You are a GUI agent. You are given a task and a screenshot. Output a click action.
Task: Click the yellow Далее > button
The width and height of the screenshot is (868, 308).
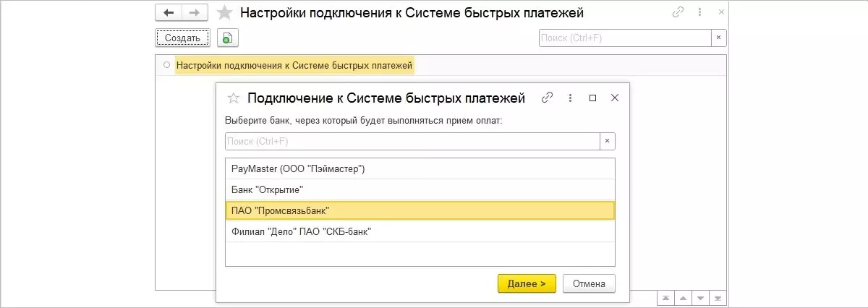pyautogui.click(x=527, y=283)
